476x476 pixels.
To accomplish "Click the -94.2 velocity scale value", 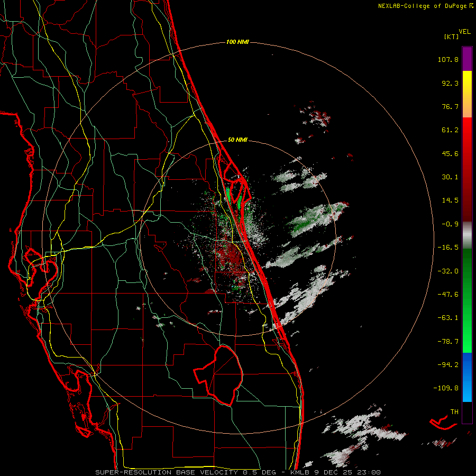I will 448,364.
